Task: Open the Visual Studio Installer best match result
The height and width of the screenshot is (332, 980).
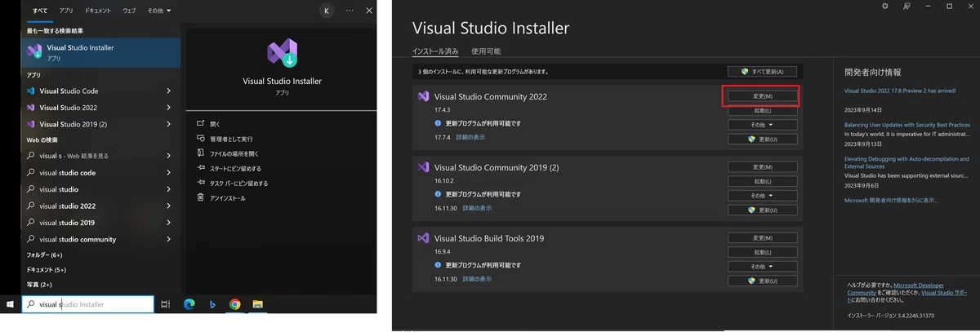Action: click(x=102, y=52)
